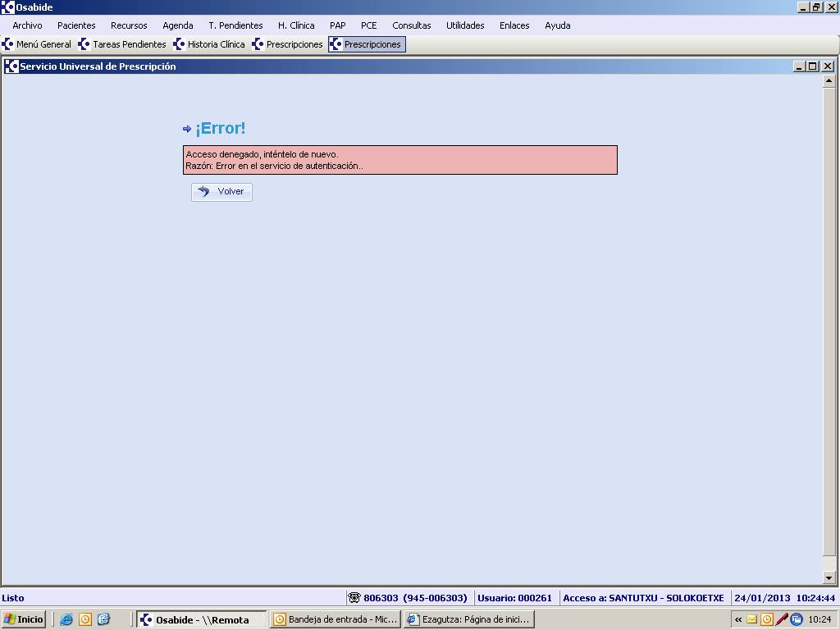Expand hidden system tray icons

coord(738,619)
